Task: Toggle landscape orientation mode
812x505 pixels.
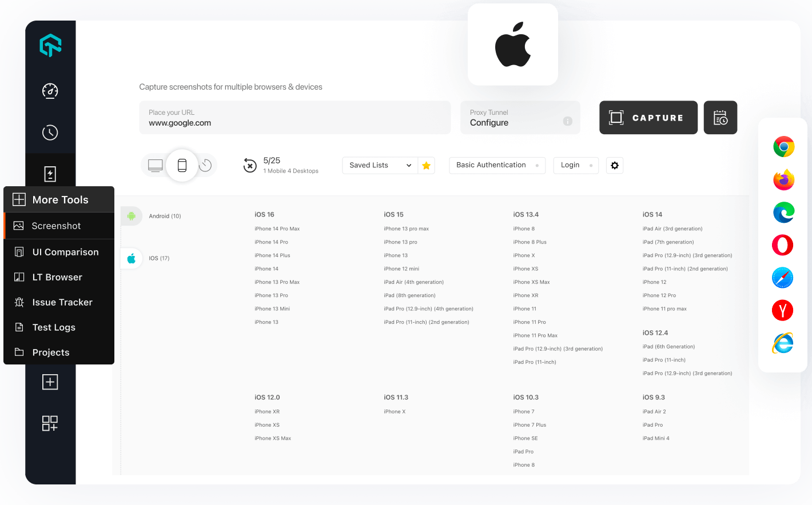Action: 205,165
